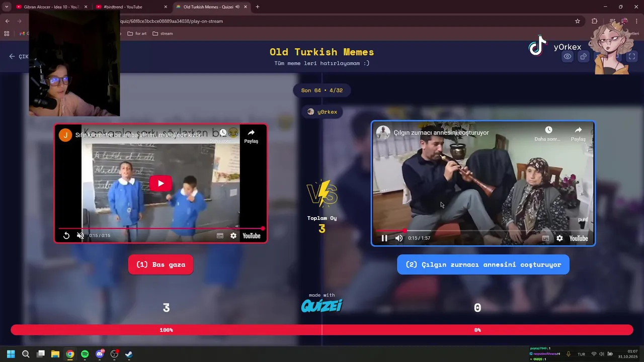This screenshot has height=362, width=644.
Task: Open Windows taskbar search
Action: [26, 354]
